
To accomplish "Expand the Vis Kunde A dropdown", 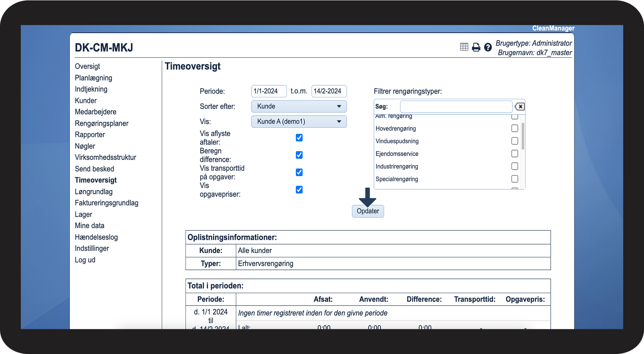I will pos(299,121).
